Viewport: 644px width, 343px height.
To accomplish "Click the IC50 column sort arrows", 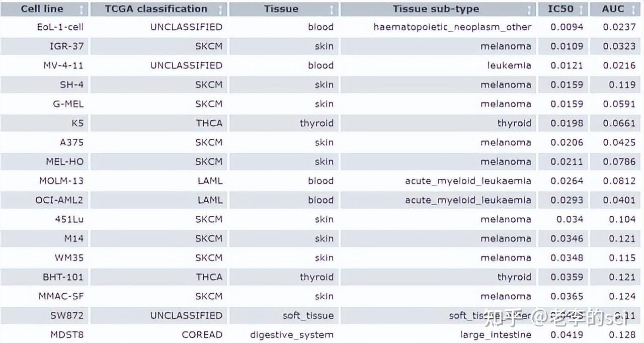I will [x=581, y=9].
